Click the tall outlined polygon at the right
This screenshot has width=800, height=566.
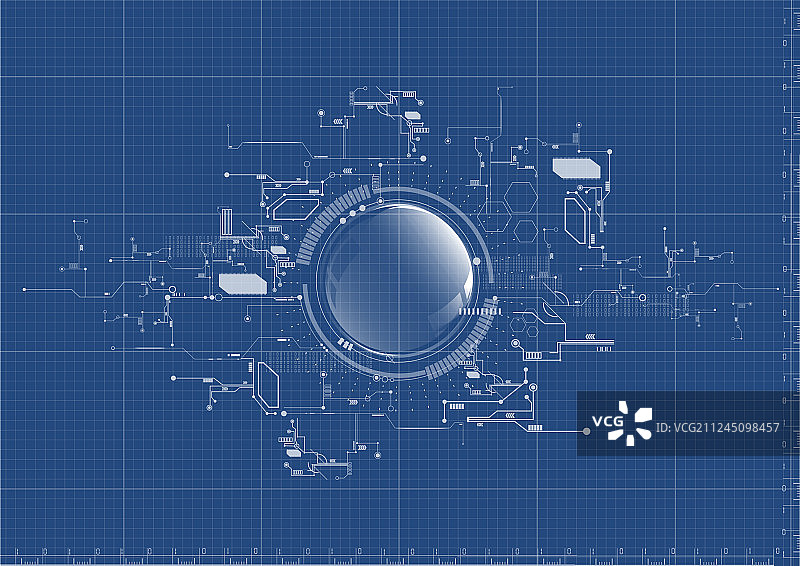(576, 221)
